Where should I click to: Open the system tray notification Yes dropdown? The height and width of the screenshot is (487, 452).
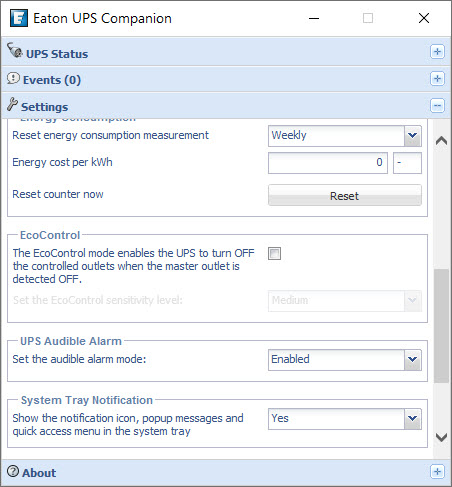pyautogui.click(x=345, y=419)
